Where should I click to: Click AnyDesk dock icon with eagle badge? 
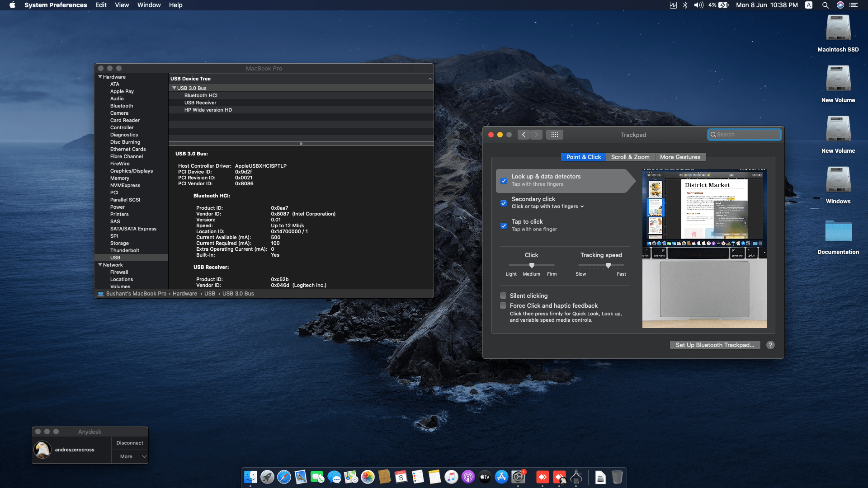tap(560, 477)
